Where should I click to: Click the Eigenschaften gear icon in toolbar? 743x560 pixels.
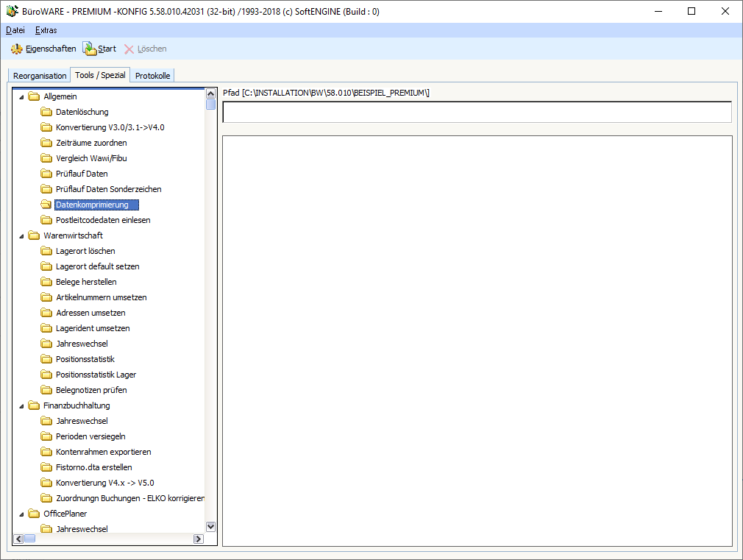[16, 49]
